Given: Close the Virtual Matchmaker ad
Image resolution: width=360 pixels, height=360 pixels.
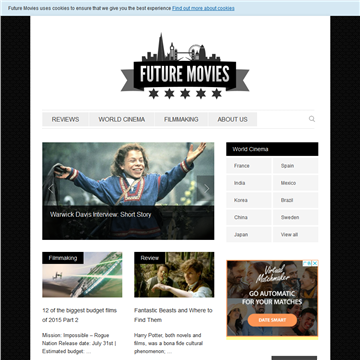Looking at the screenshot, I should pos(315,263).
